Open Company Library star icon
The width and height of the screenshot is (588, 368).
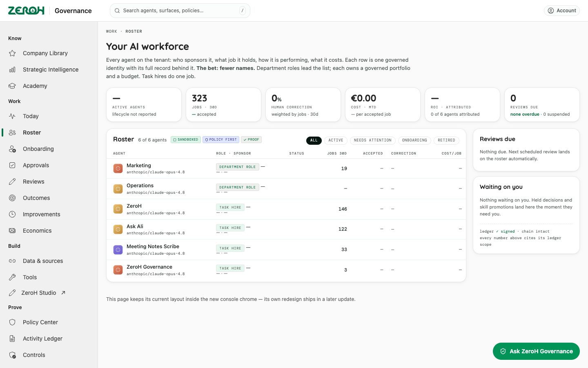click(12, 53)
